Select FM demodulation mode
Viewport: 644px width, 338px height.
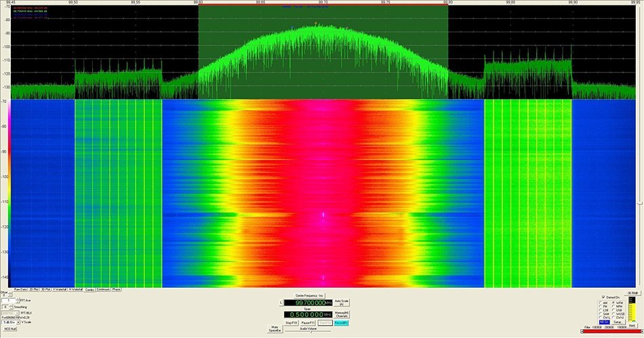pos(601,306)
